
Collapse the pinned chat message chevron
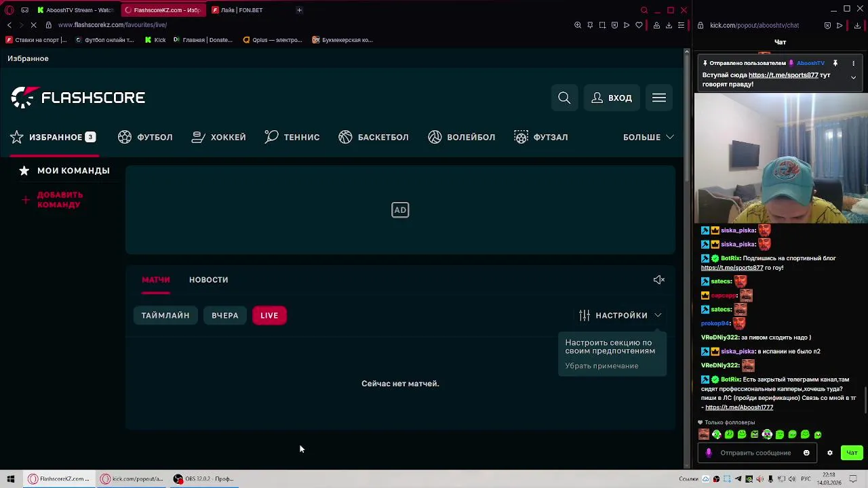853,77
